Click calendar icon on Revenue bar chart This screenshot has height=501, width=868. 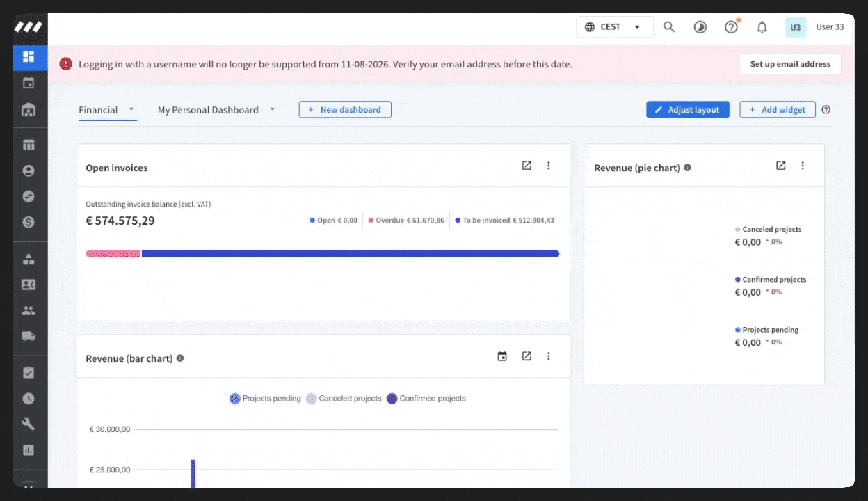(502, 356)
